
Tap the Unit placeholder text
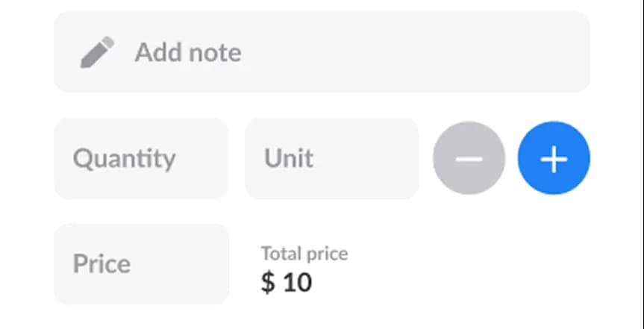288,158
